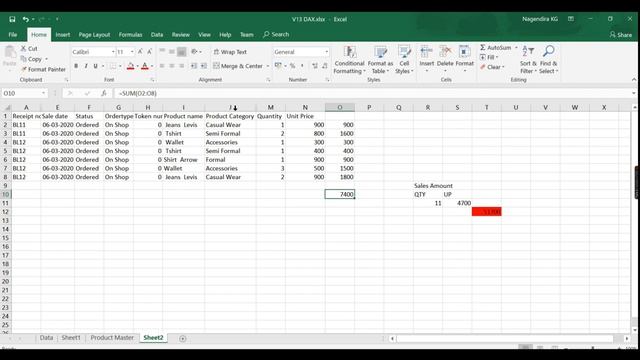Select the red filled cell T12
The width and height of the screenshot is (640, 360).
[x=487, y=212]
